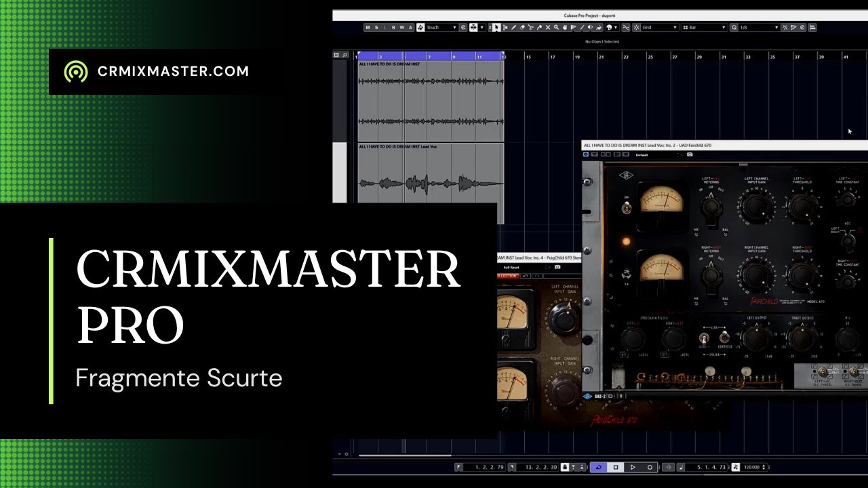This screenshot has width=868, height=488.
Task: Select the Split scissors tool
Action: pos(530,27)
